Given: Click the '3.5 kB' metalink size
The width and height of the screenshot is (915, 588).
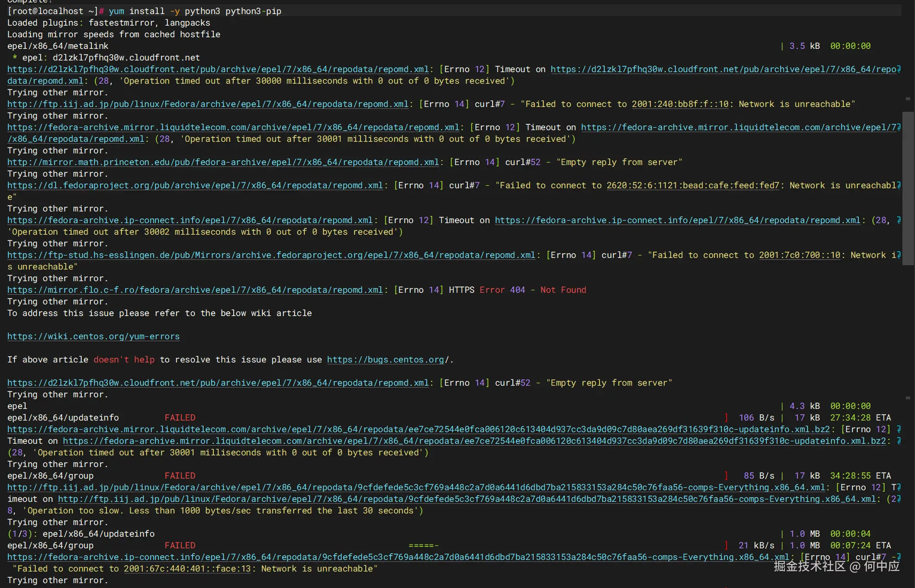Looking at the screenshot, I should (x=805, y=46).
